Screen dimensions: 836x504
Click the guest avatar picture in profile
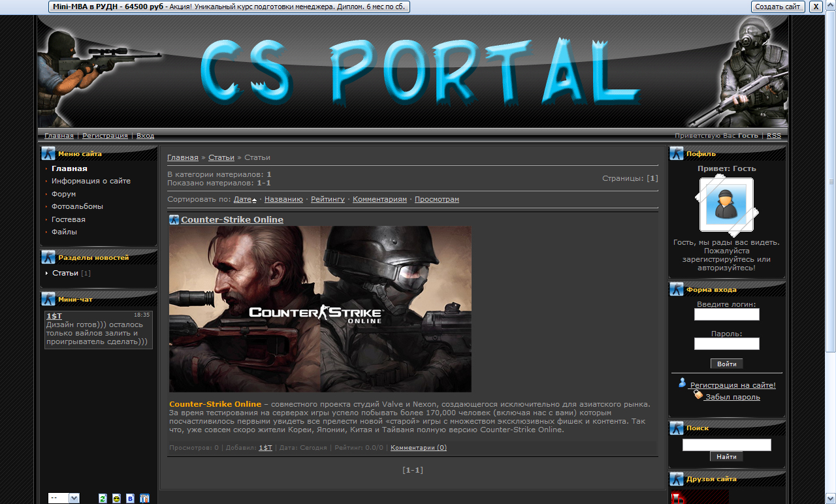726,205
